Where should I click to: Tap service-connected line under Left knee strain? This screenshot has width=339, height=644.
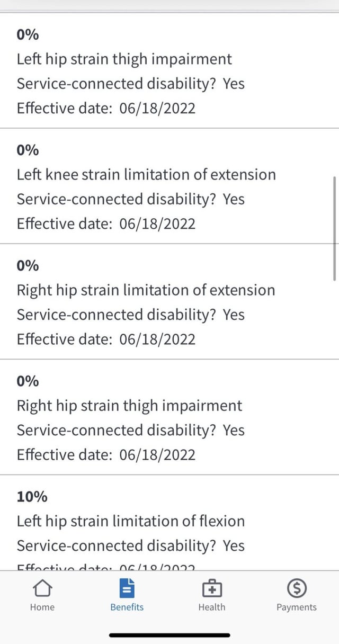click(131, 199)
